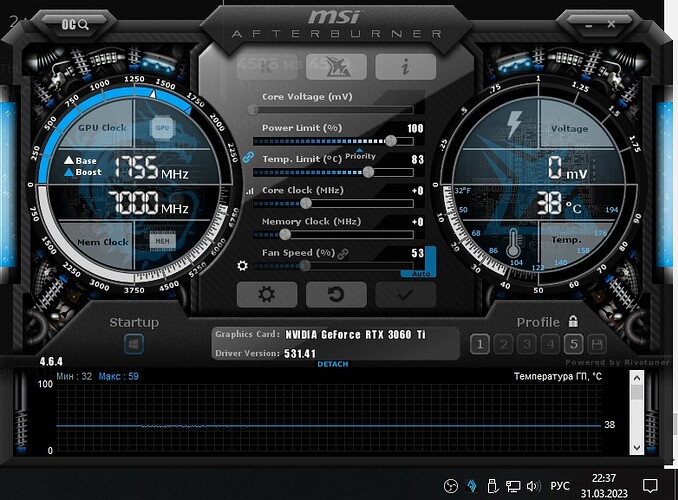The width and height of the screenshot is (678, 500).
Task: Apply changes with the checkmark button
Action: (x=405, y=294)
